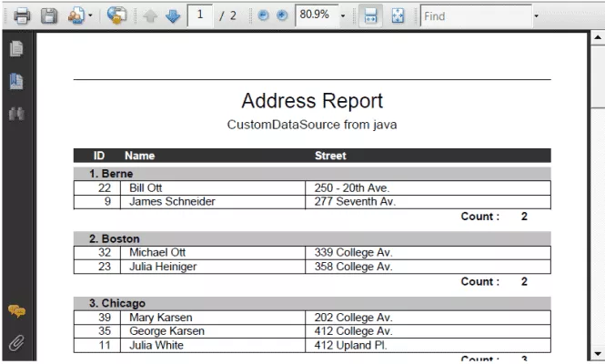This screenshot has width=605, height=364.
Task: Click the Collaborate globe icon
Action: point(116,15)
